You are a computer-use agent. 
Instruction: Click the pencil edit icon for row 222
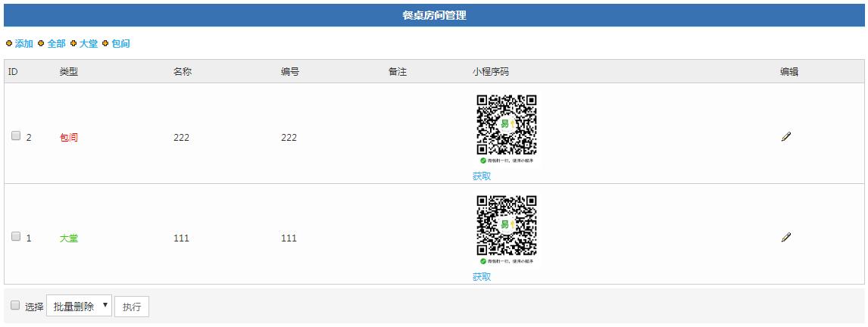click(x=786, y=137)
